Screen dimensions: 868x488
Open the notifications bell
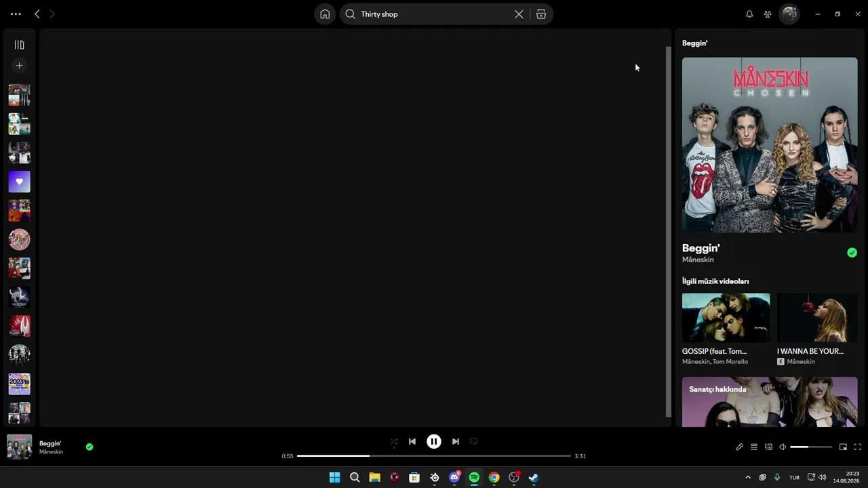point(749,14)
